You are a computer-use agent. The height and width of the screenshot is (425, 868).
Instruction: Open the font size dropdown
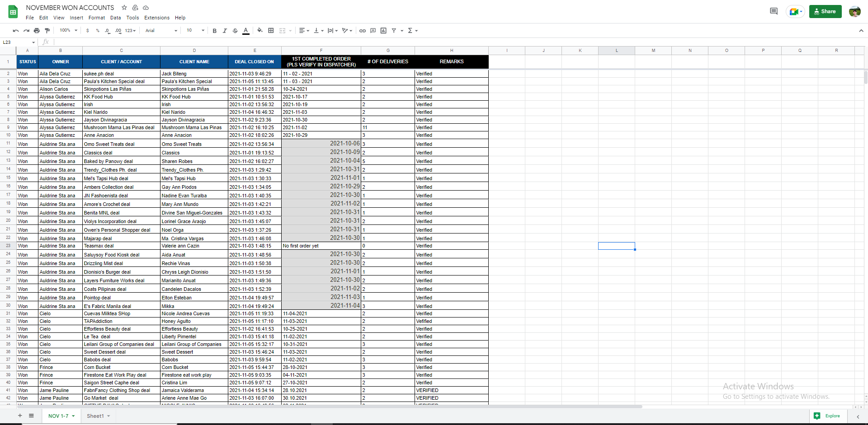click(x=196, y=31)
